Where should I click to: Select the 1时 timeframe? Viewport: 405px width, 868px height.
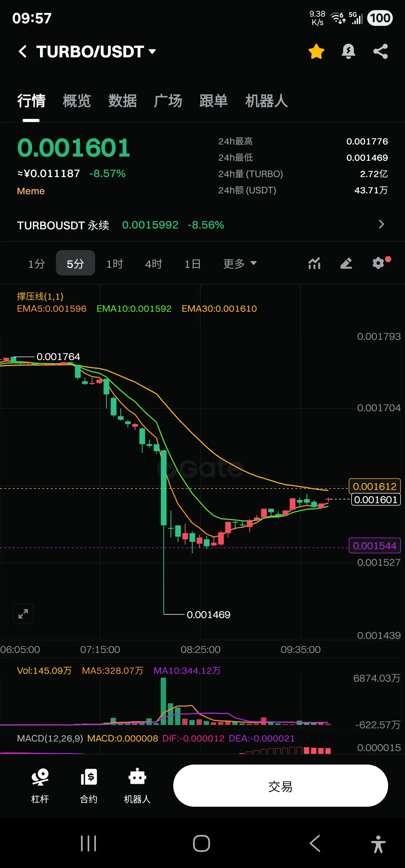[115, 263]
